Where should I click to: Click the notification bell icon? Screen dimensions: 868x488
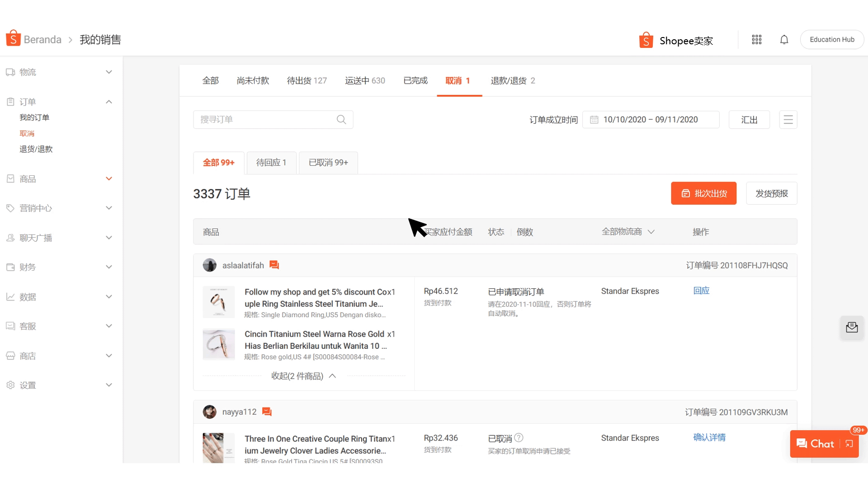[784, 39]
